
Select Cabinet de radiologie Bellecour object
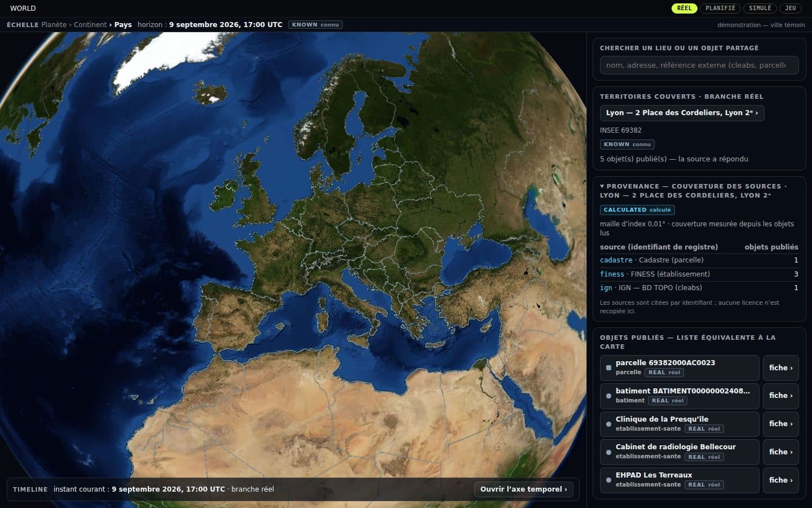point(679,452)
